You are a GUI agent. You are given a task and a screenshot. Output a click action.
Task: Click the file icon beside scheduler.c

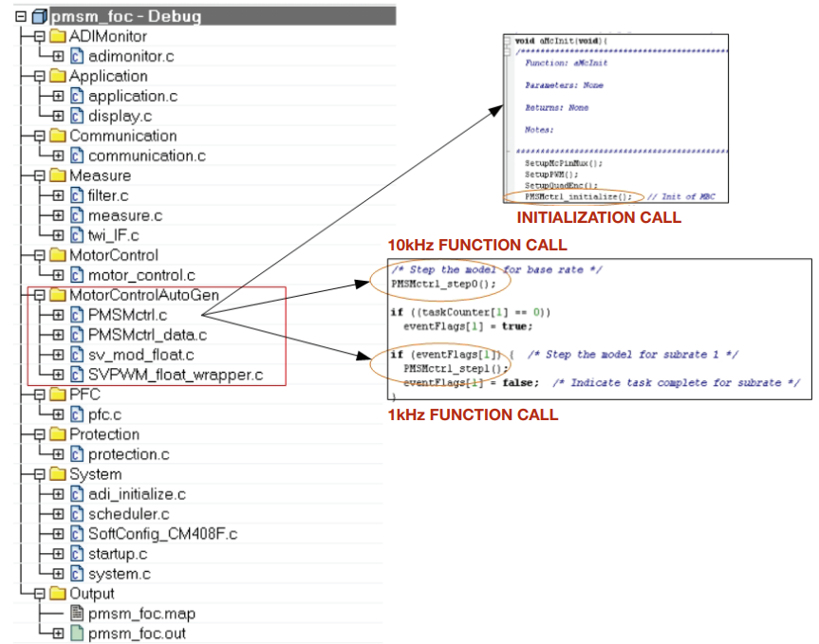tap(77, 514)
